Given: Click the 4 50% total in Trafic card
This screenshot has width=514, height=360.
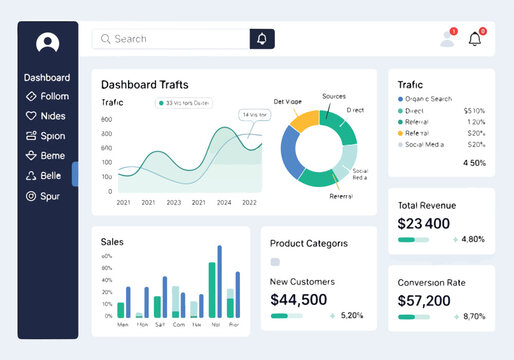Looking at the screenshot, I should (474, 163).
